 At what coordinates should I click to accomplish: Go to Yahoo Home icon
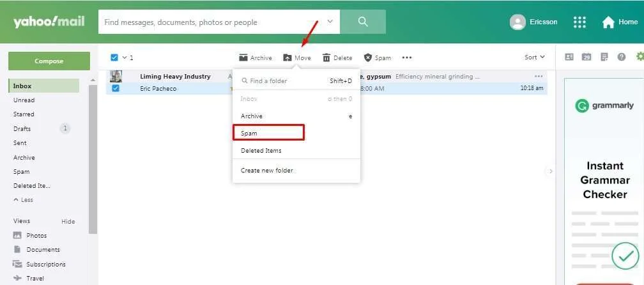point(608,22)
